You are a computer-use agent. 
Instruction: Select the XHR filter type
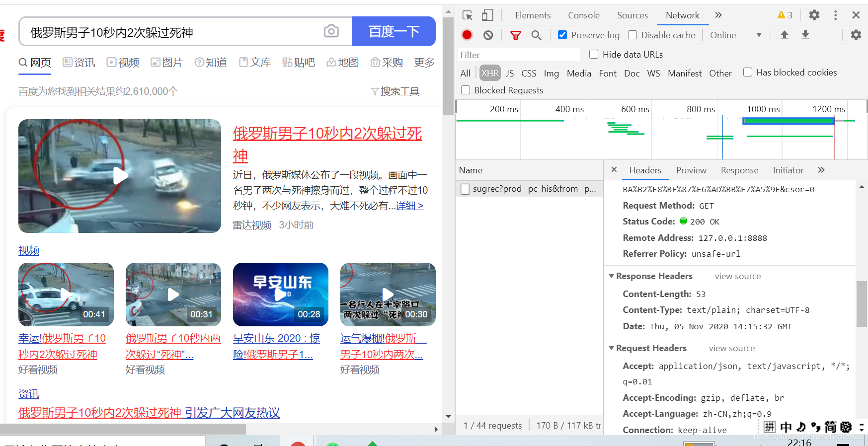(490, 73)
